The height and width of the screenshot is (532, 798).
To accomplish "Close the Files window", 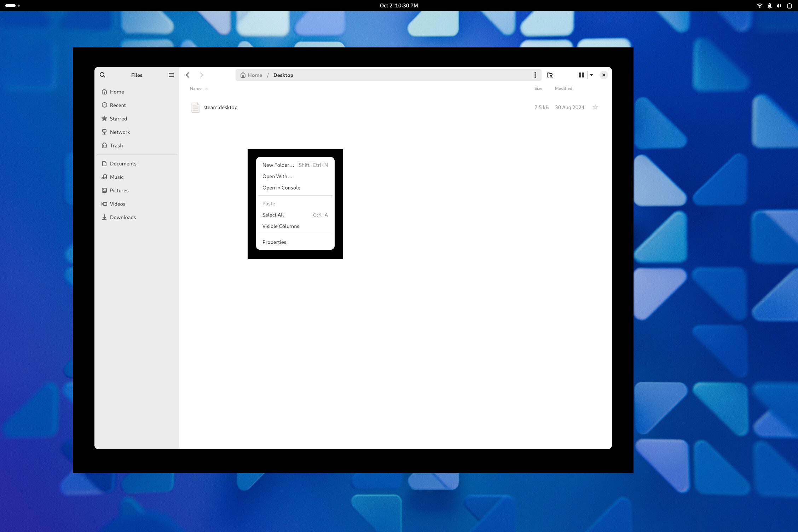I will click(x=604, y=75).
